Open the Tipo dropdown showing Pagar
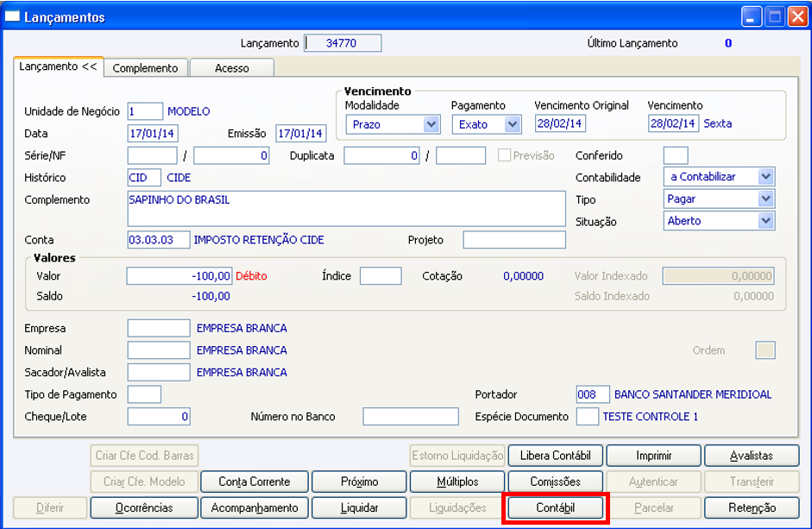The height and width of the screenshot is (529, 812). coord(766,199)
